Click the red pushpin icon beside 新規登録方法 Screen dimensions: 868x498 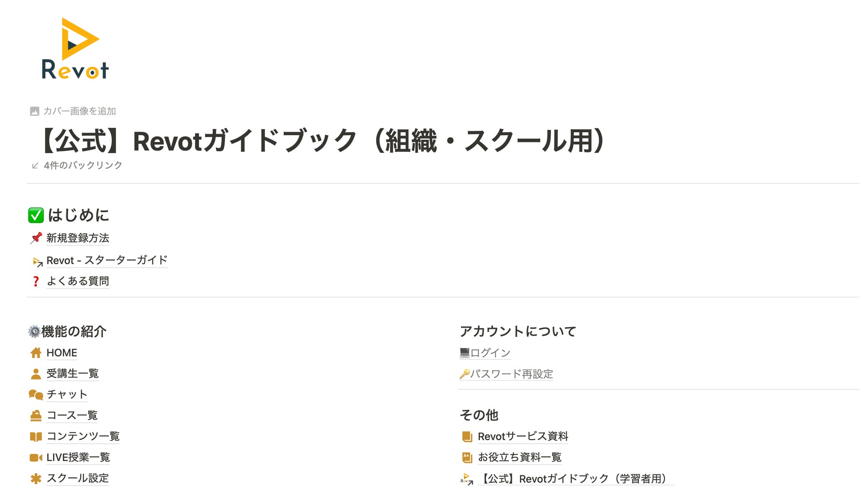pos(36,238)
